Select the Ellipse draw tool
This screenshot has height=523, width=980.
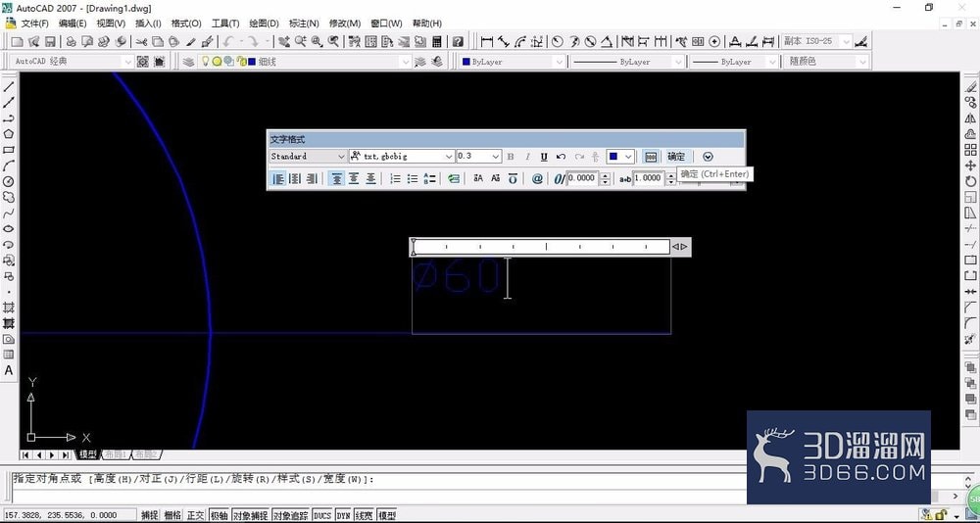point(9,229)
